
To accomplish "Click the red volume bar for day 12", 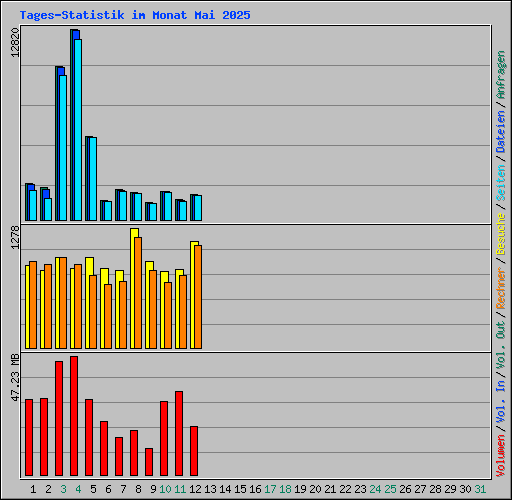I will coord(194,451).
